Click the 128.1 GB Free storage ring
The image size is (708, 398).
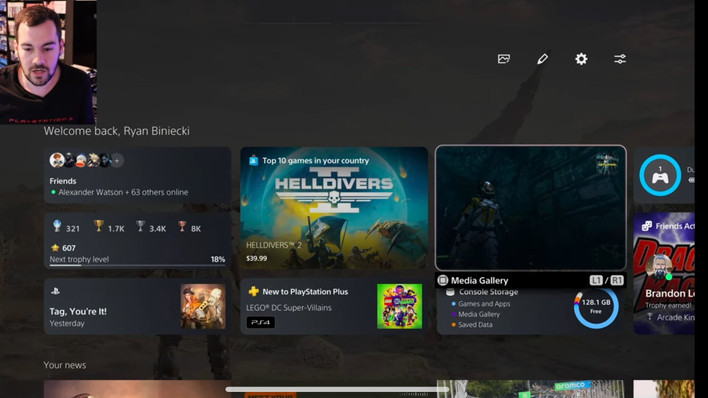[596, 307]
